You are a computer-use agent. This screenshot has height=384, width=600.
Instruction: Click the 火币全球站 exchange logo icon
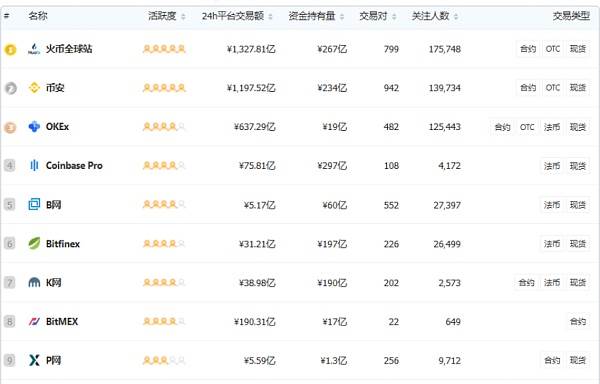(x=34, y=49)
